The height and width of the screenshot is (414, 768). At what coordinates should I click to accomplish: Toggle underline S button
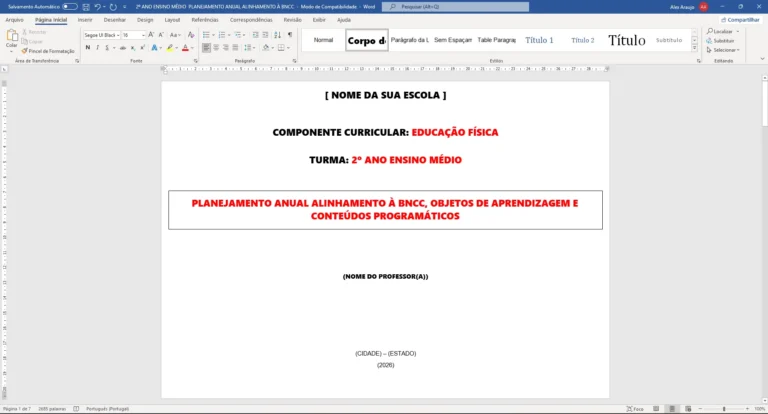pyautogui.click(x=107, y=48)
